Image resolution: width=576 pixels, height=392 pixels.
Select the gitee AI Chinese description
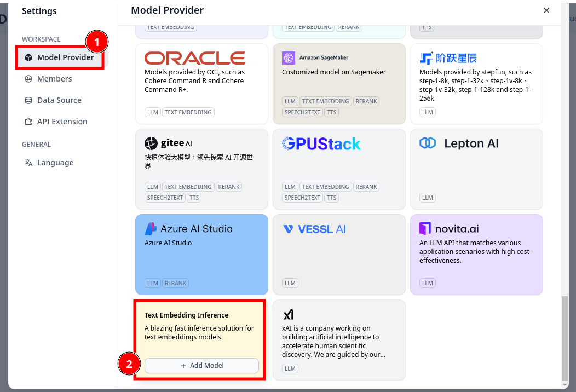(x=199, y=162)
